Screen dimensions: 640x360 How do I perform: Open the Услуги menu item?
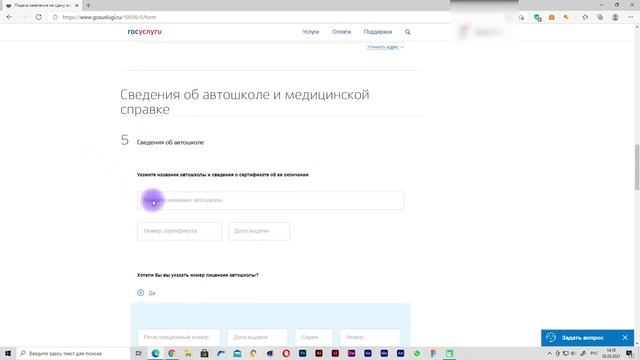tap(311, 32)
